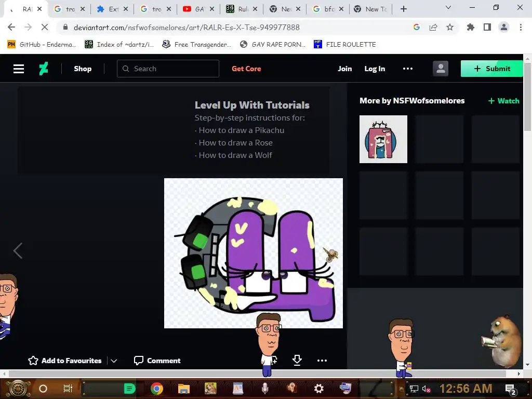Open the Extensions puzzle icon
This screenshot has height=399, width=532.
coord(471,27)
